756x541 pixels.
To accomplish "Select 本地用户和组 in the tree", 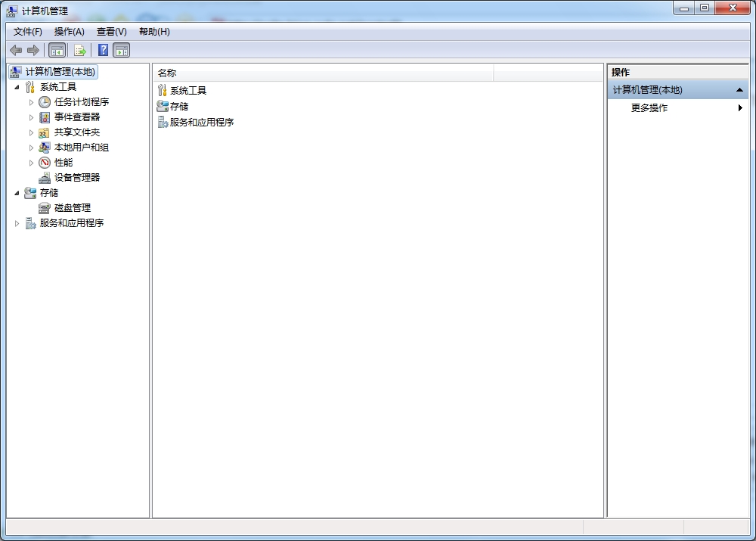I will click(82, 148).
